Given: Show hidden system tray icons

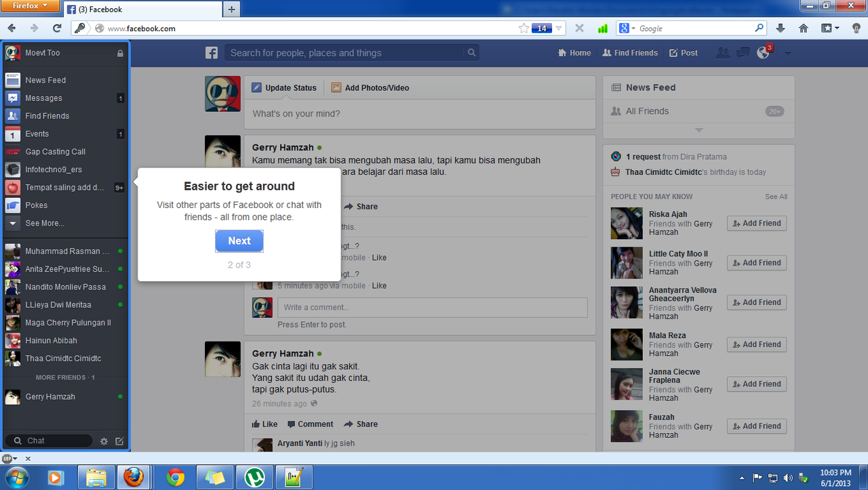Looking at the screenshot, I should [x=741, y=478].
